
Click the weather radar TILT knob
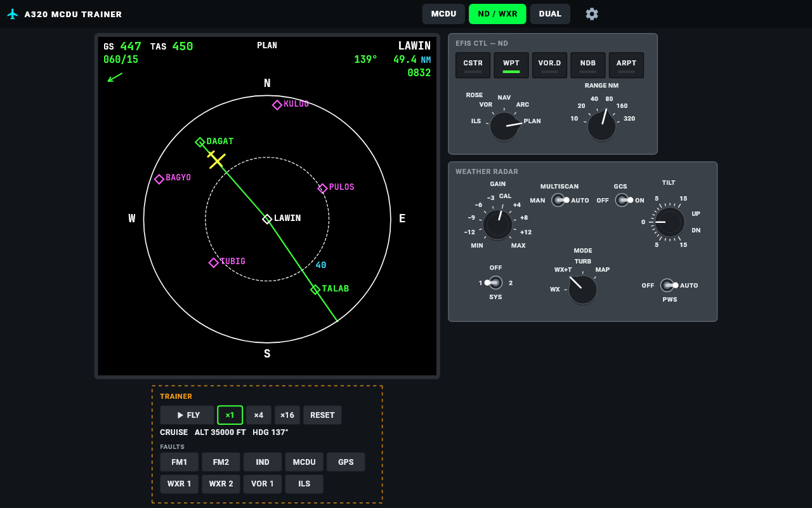pyautogui.click(x=670, y=222)
